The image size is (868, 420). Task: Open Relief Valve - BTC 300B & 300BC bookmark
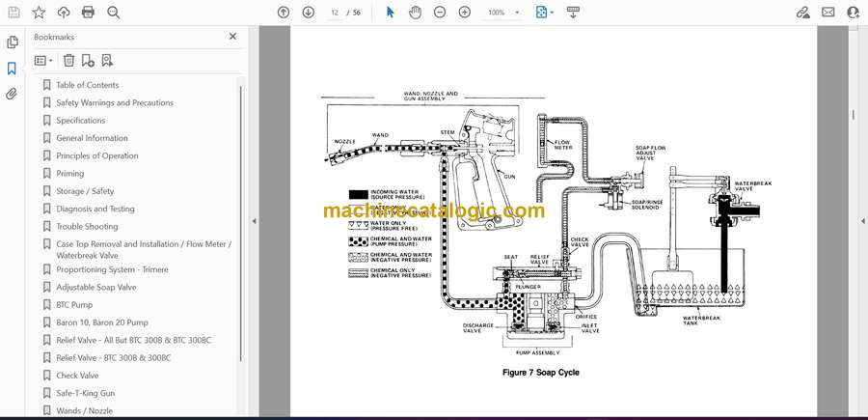(114, 358)
